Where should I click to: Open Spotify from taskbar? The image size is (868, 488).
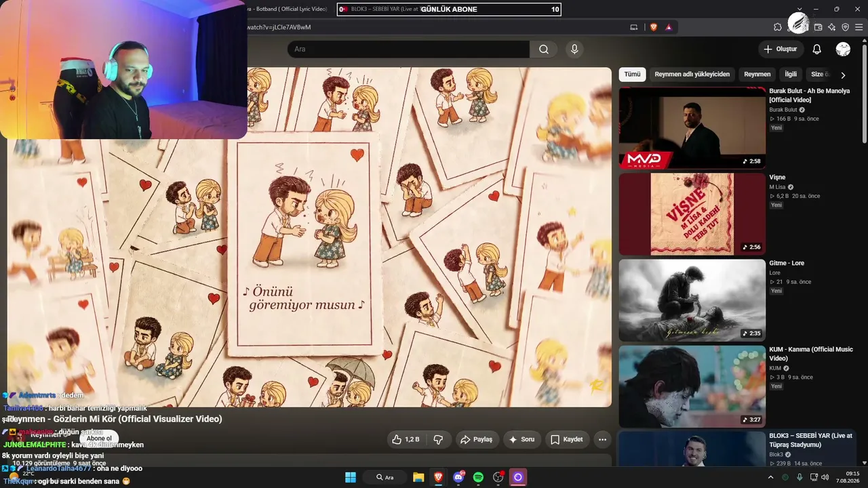(478, 477)
